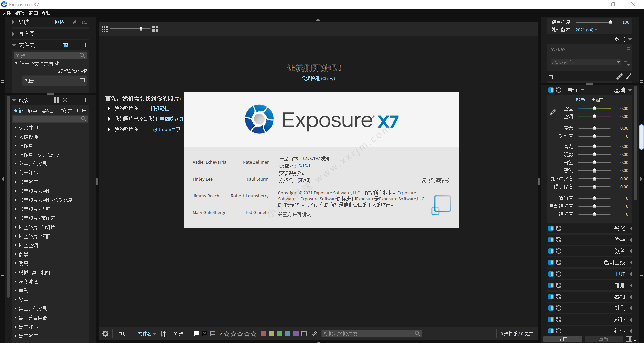Click 第三方许可确认 link
Image resolution: width=644 pixels, height=343 pixels.
(x=294, y=214)
